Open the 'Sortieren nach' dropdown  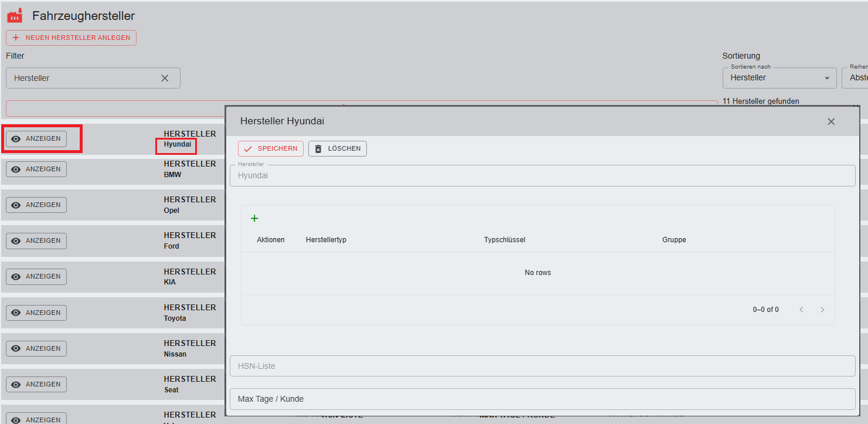pyautogui.click(x=779, y=78)
